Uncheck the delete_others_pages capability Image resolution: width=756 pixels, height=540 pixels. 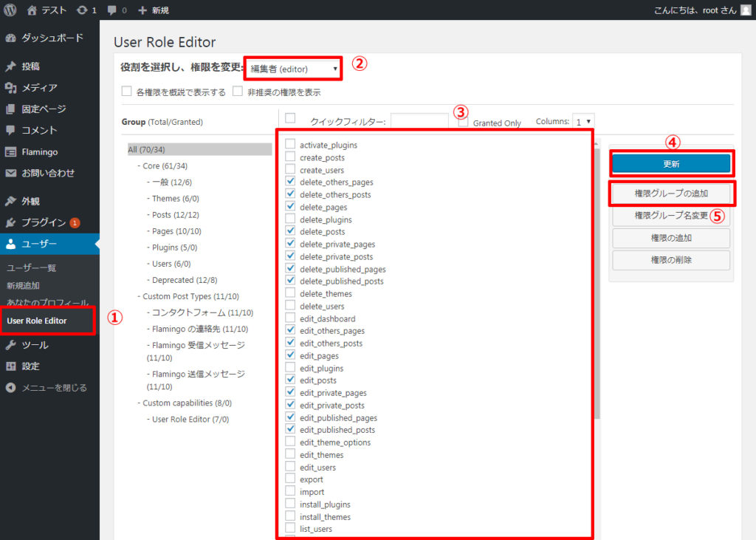click(x=290, y=182)
